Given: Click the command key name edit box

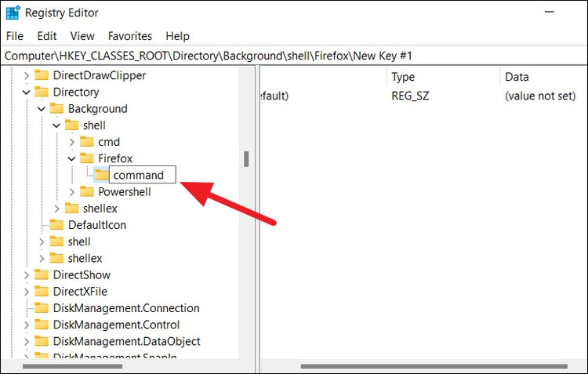Looking at the screenshot, I should 142,175.
